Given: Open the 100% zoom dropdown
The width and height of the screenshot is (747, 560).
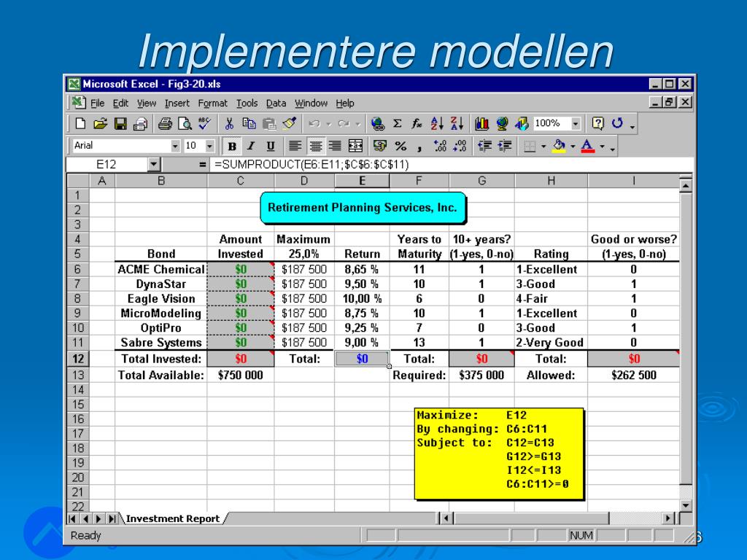Looking at the screenshot, I should click(x=576, y=124).
